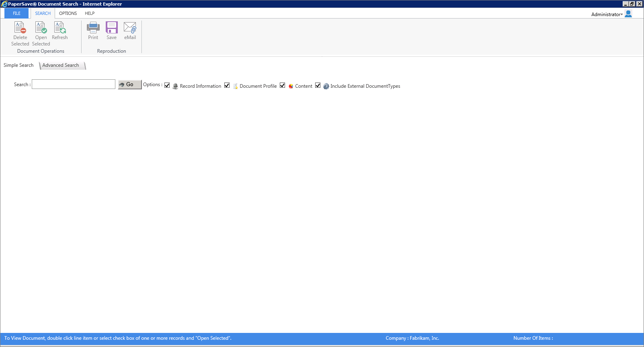Click the Go search button
644x347 pixels.
pyautogui.click(x=129, y=85)
